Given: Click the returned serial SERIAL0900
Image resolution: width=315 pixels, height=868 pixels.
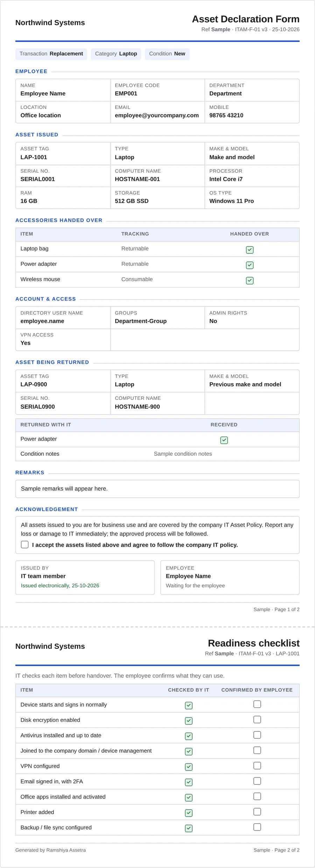Looking at the screenshot, I should click(37, 407).
